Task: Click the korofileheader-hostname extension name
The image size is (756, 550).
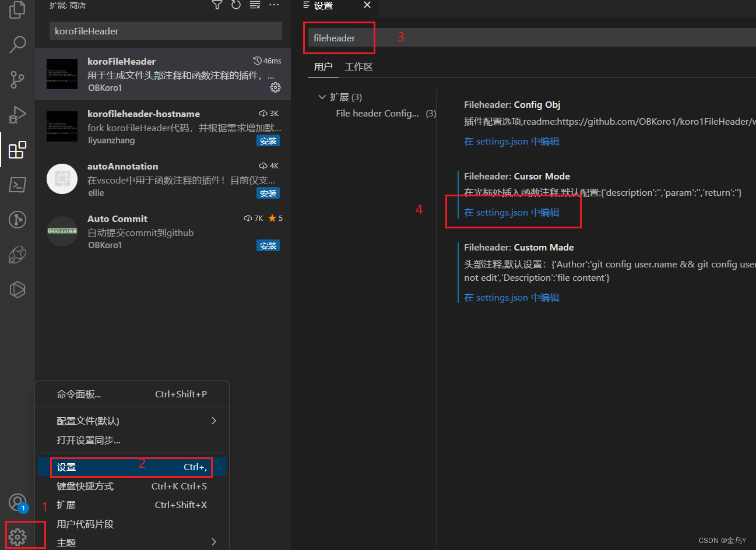Action: point(143,114)
